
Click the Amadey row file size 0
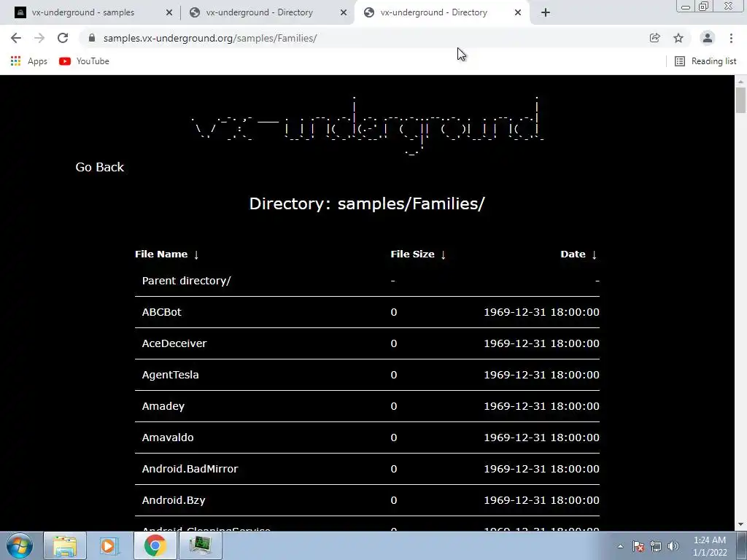tap(393, 406)
